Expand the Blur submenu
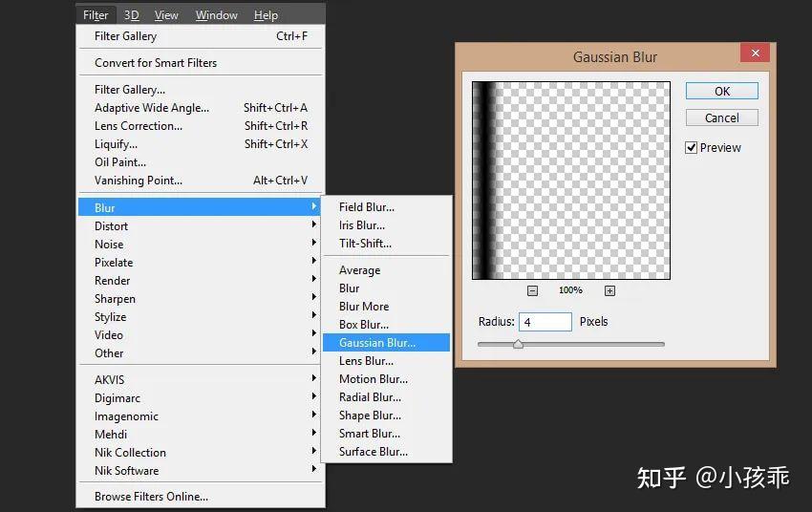 pos(201,207)
